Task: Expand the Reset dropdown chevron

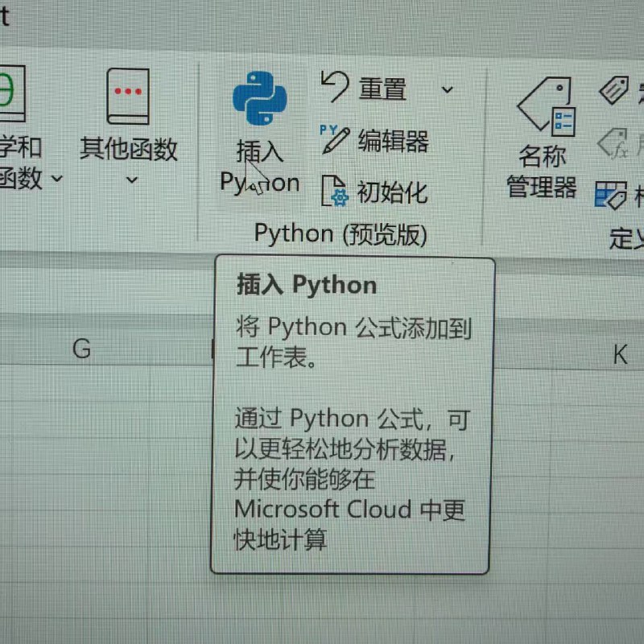Action: 448,89
